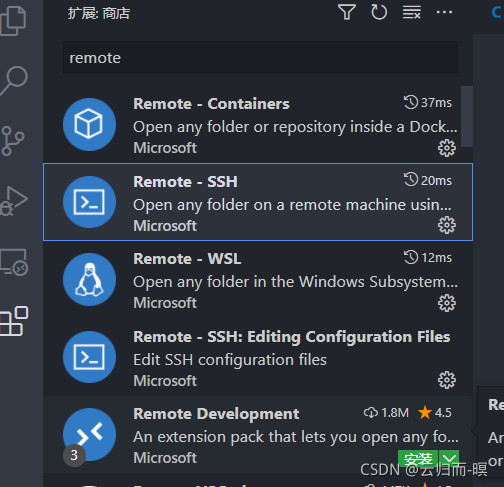Open Remote - SSH terminal icon

[89, 202]
